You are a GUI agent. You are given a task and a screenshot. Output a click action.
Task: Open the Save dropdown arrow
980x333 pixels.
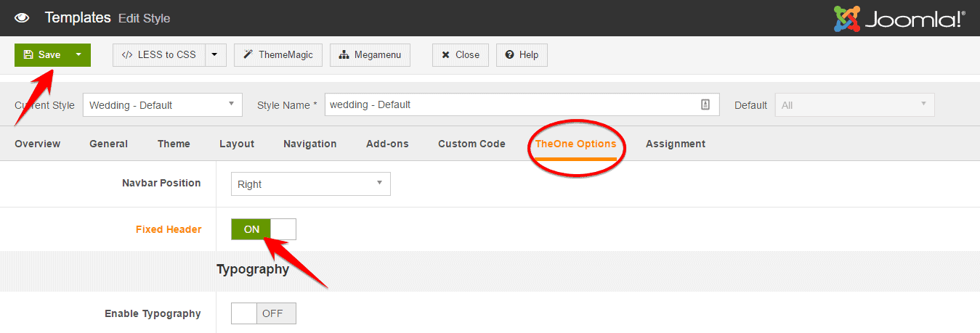click(x=78, y=55)
